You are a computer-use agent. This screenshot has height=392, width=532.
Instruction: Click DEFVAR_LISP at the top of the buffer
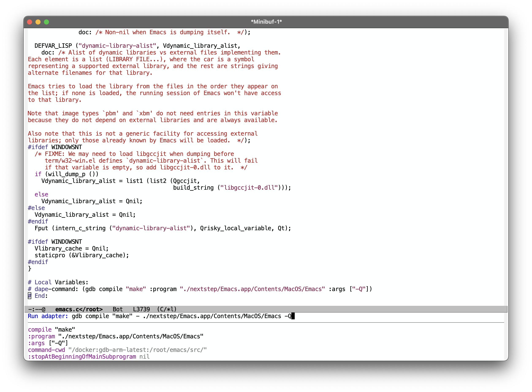click(x=53, y=46)
